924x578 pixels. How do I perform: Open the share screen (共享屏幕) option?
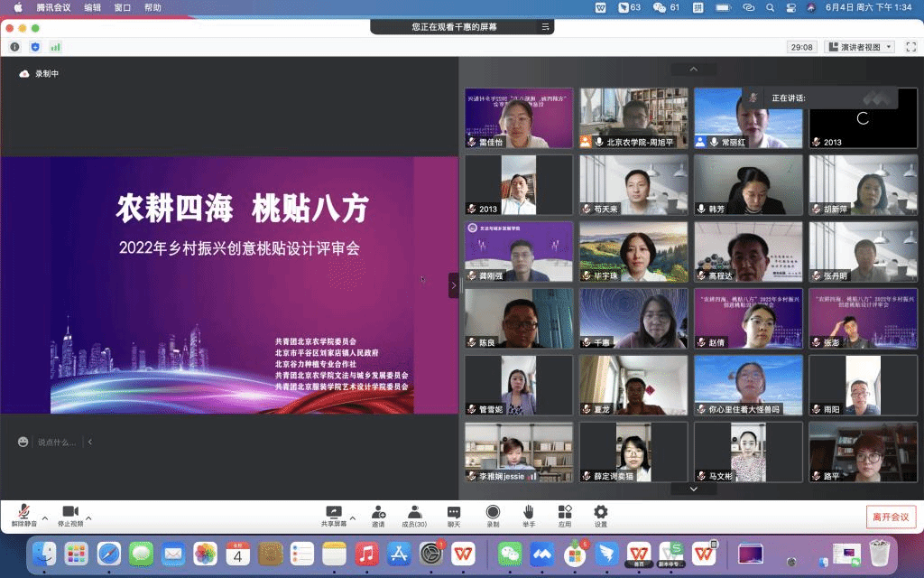click(x=333, y=512)
